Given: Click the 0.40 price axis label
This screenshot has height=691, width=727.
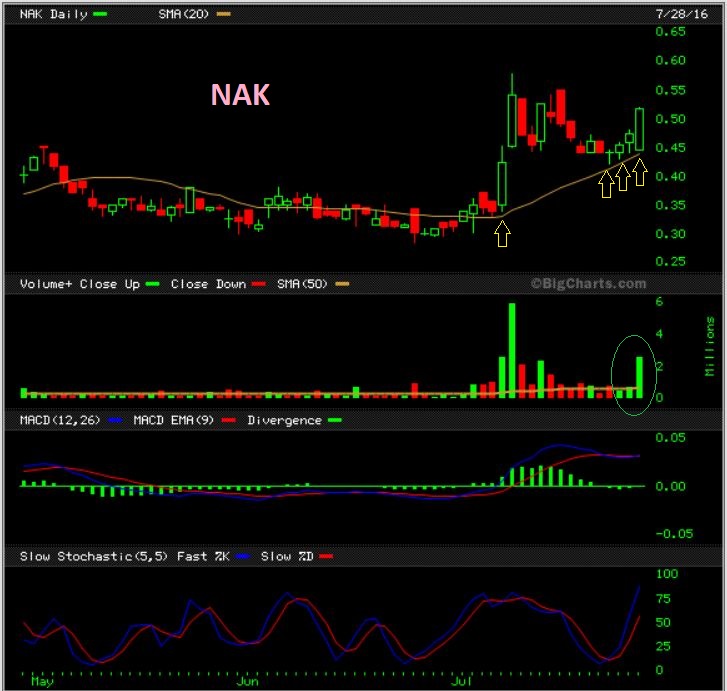Looking at the screenshot, I should 670,176.
